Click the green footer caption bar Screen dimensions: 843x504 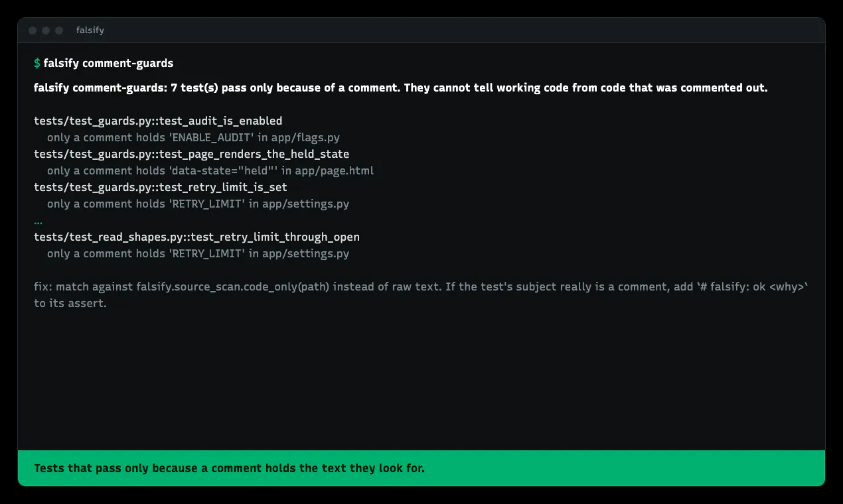(421, 468)
